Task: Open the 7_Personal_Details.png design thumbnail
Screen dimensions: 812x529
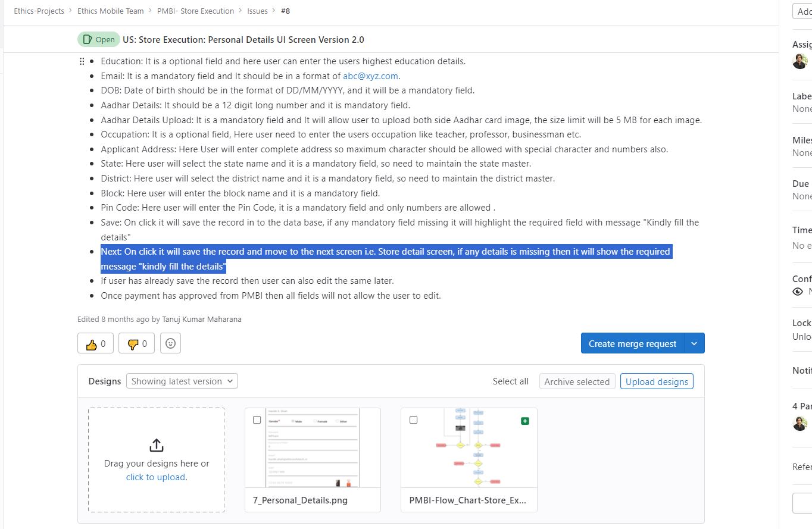Action: click(313, 448)
